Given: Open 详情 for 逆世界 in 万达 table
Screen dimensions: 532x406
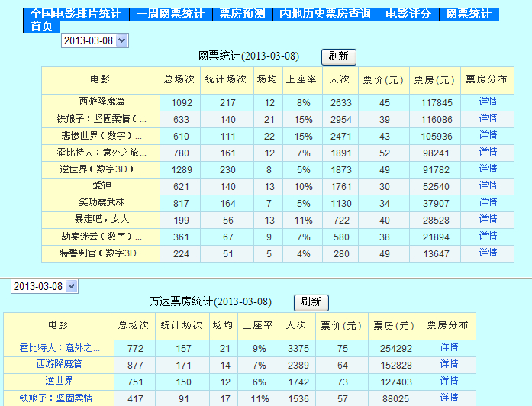Looking at the screenshot, I should point(450,381).
